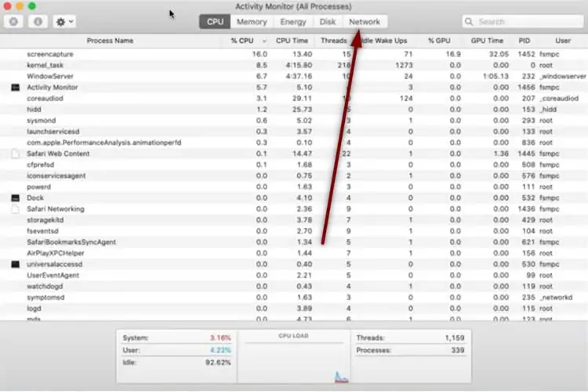Sort by CPU Time column header
This screenshot has height=392, width=588.
293,41
